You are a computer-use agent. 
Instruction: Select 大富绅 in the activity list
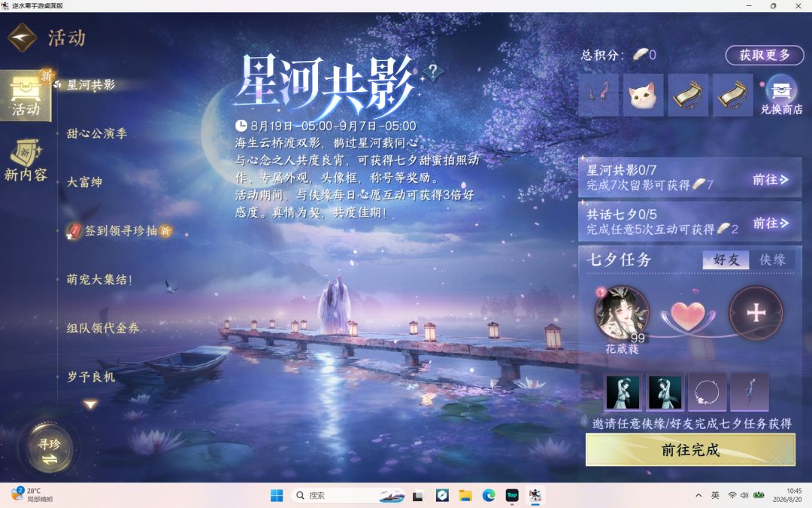point(84,182)
